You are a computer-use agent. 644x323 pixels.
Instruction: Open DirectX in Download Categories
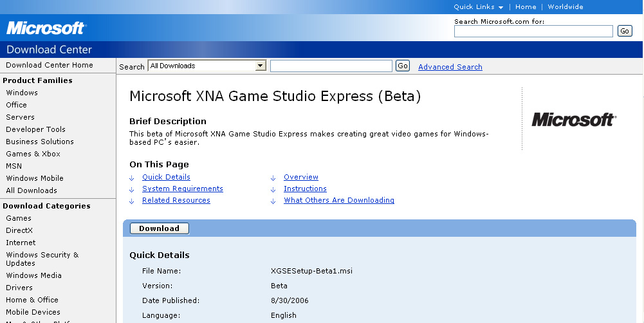click(x=19, y=230)
